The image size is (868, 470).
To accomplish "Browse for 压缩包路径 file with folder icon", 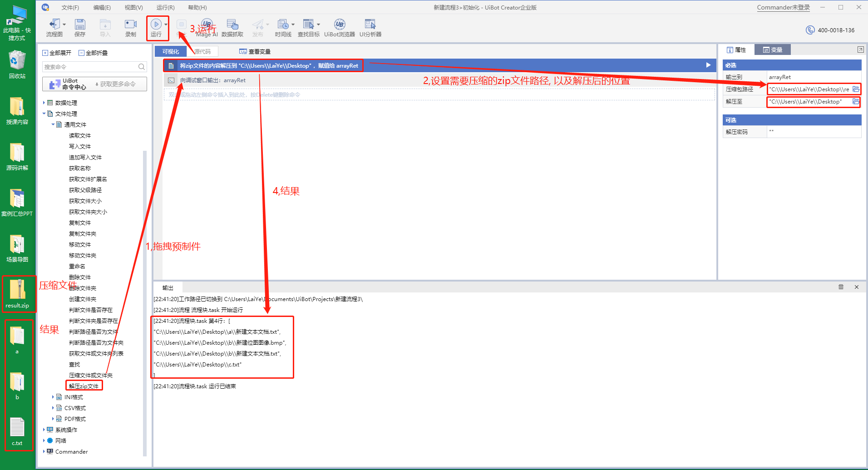I will click(855, 89).
